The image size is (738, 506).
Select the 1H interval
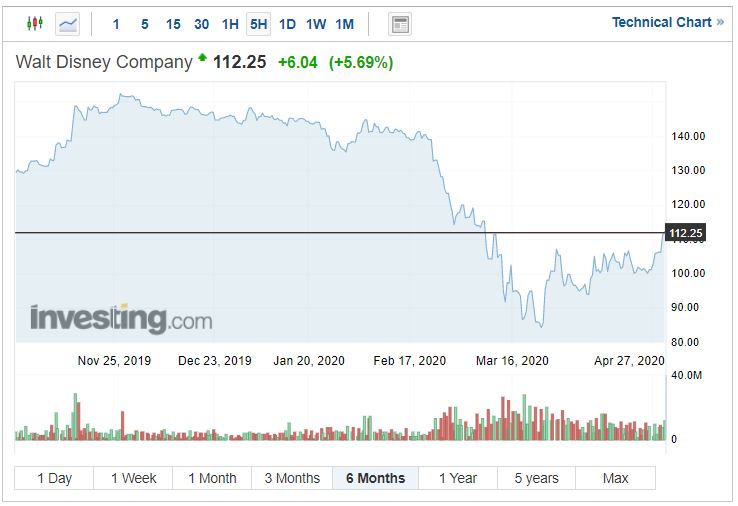click(230, 23)
